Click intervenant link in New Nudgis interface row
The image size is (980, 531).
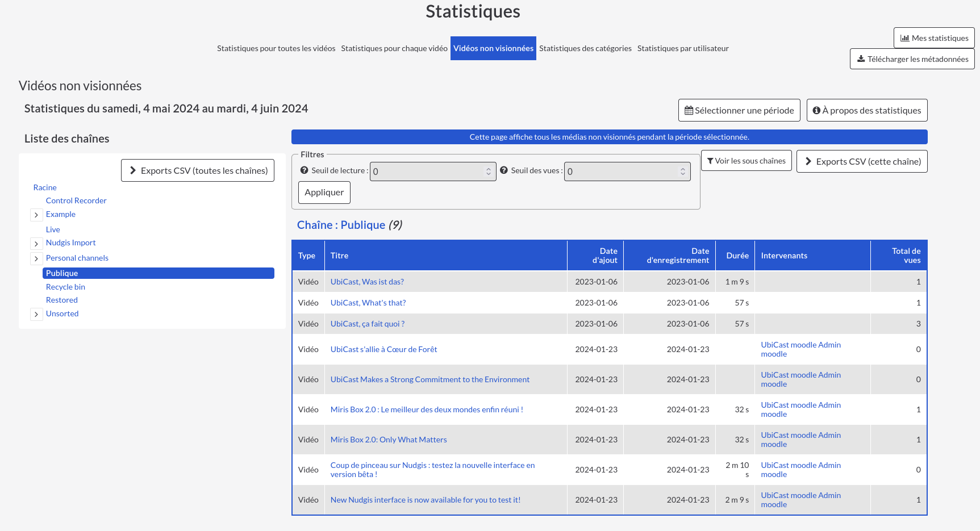pos(801,500)
